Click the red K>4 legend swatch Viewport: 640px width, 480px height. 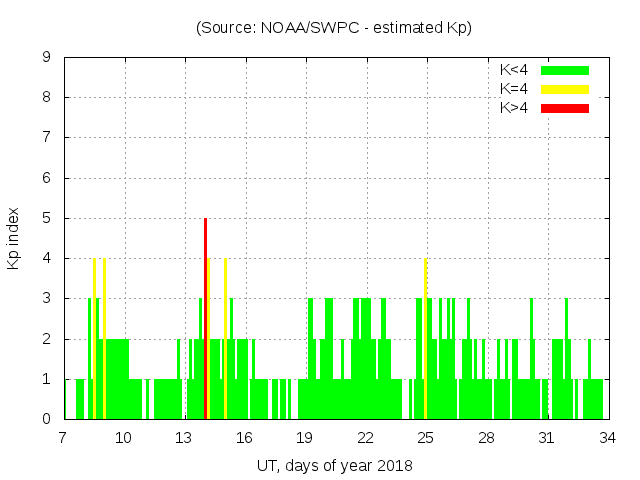point(565,108)
